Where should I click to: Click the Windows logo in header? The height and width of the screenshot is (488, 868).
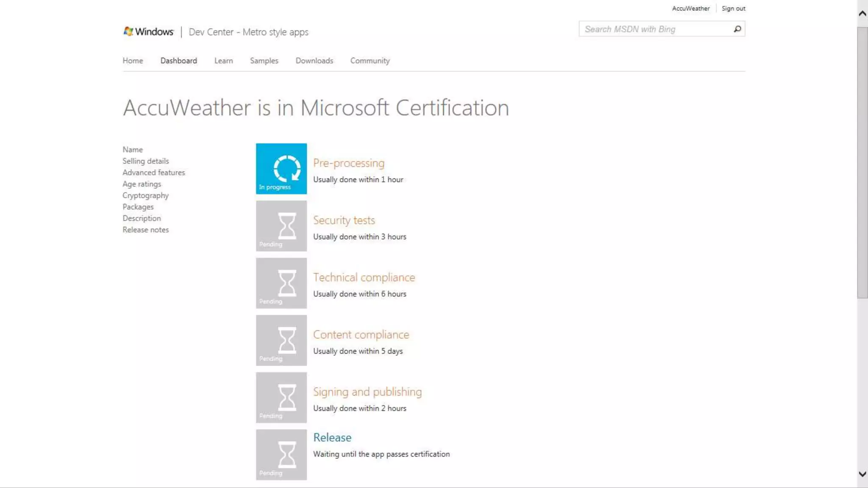148,32
